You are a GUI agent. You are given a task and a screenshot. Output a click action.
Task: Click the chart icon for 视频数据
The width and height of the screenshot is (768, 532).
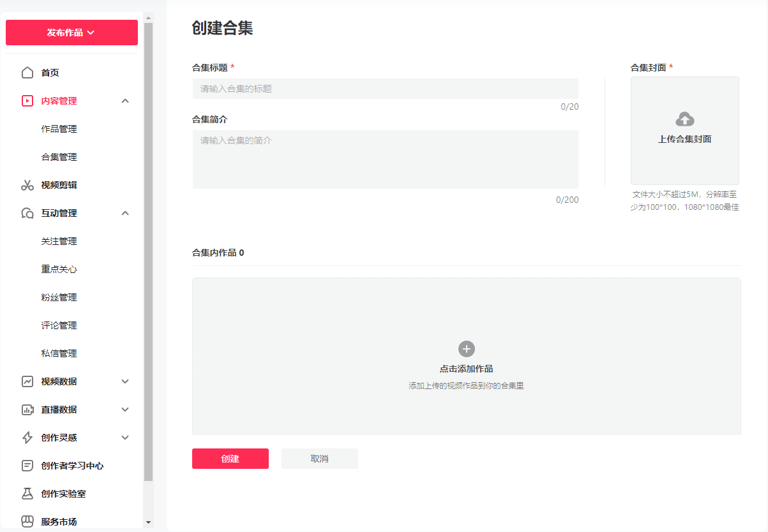(x=27, y=381)
